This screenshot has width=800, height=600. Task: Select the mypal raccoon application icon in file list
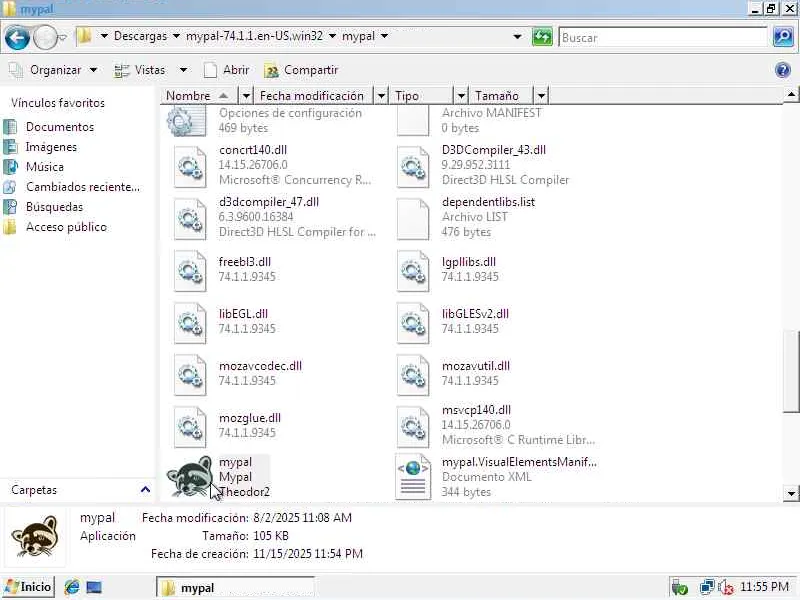click(189, 477)
